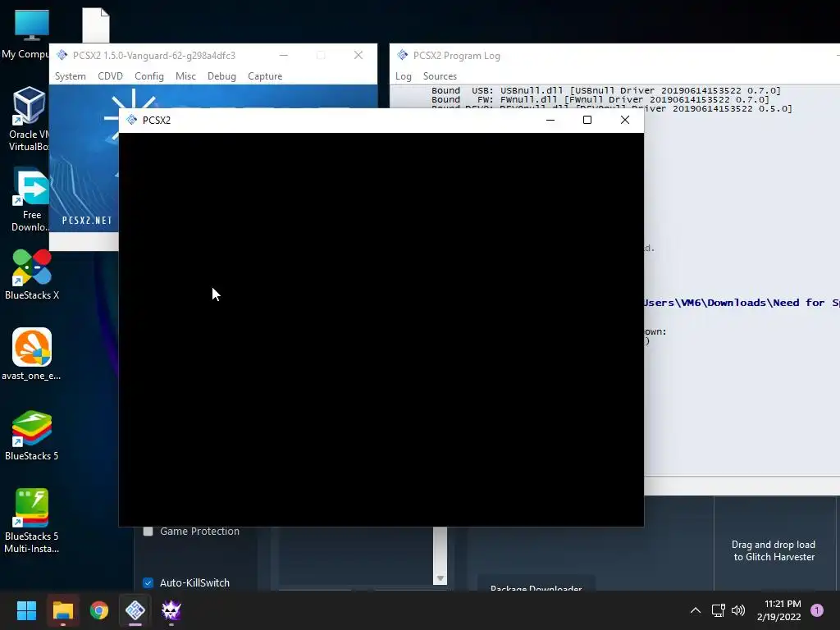Minimize the PCSX2 game window
840x630 pixels.
tap(550, 120)
